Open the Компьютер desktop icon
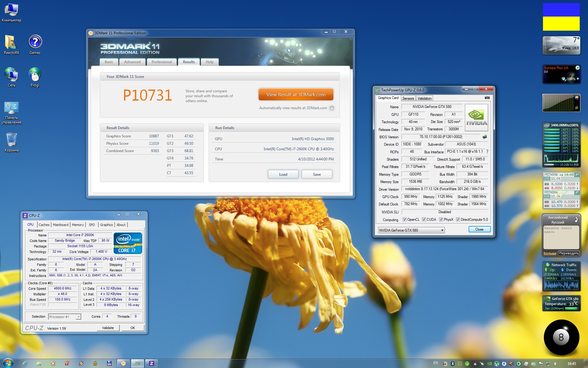588x368 pixels. [12, 13]
